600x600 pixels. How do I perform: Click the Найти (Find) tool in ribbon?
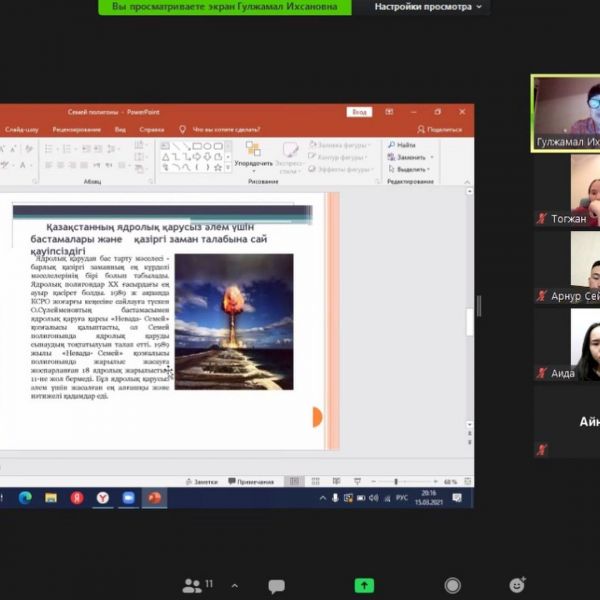(405, 145)
